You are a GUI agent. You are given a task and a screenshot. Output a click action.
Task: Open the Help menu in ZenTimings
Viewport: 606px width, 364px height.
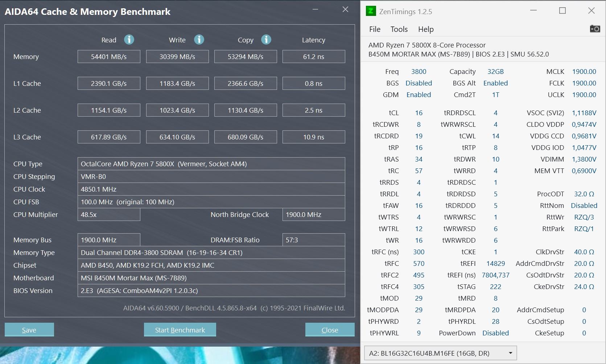click(x=426, y=29)
